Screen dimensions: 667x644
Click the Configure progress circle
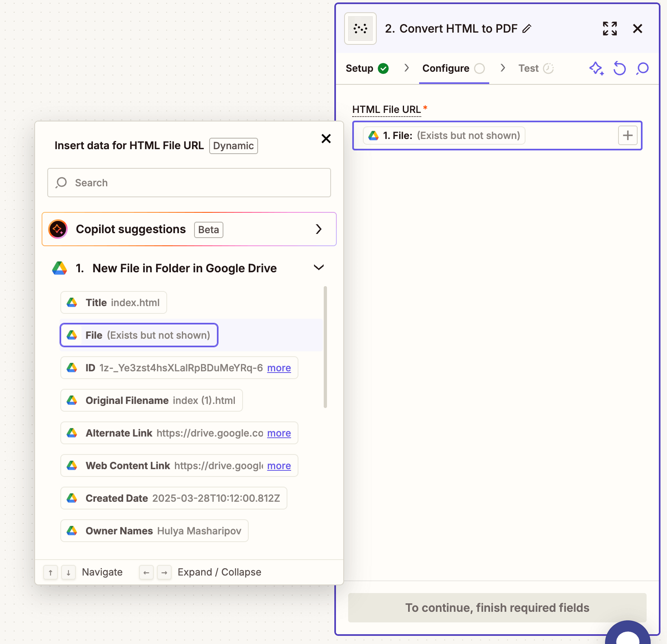tap(480, 68)
